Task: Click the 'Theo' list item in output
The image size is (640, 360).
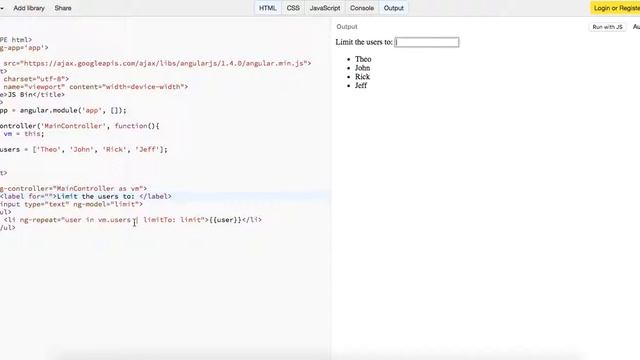Action: coord(363,59)
